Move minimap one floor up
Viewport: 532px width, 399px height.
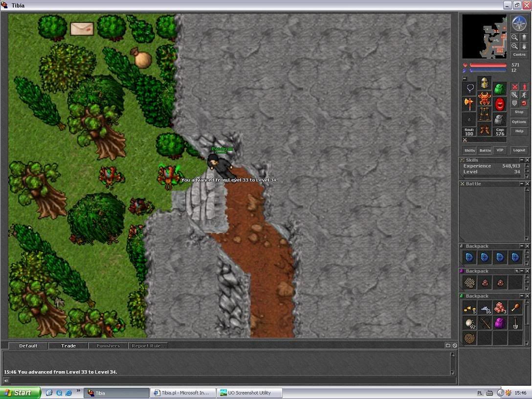pyautogui.click(x=524, y=37)
